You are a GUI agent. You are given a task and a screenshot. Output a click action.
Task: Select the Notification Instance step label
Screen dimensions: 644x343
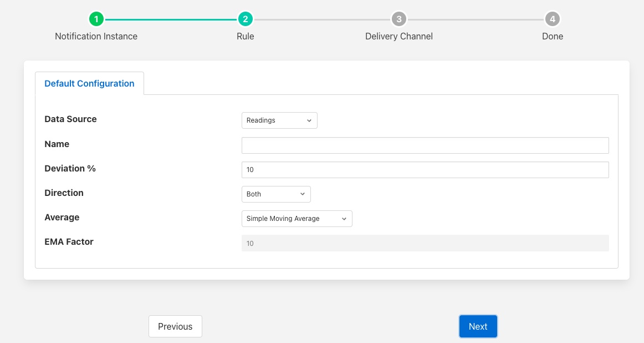point(96,36)
